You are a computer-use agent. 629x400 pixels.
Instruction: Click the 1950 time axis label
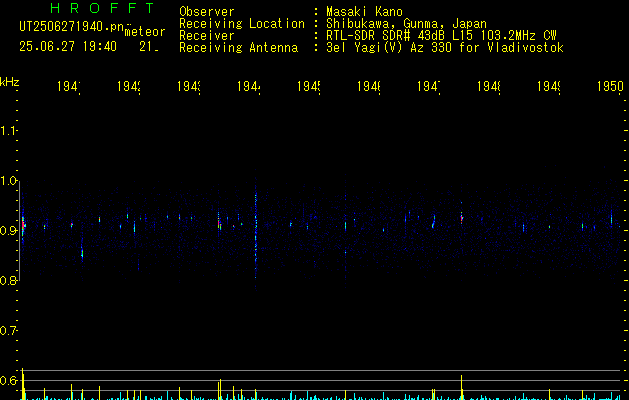pos(610,86)
